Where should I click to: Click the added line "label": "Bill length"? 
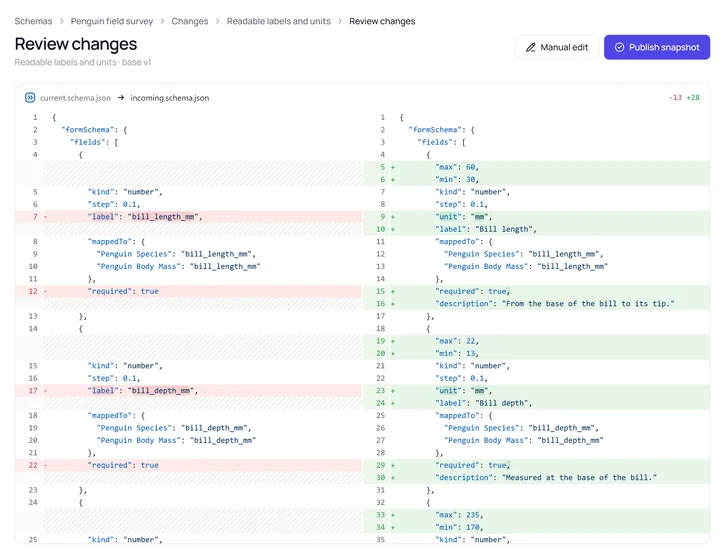pos(536,229)
